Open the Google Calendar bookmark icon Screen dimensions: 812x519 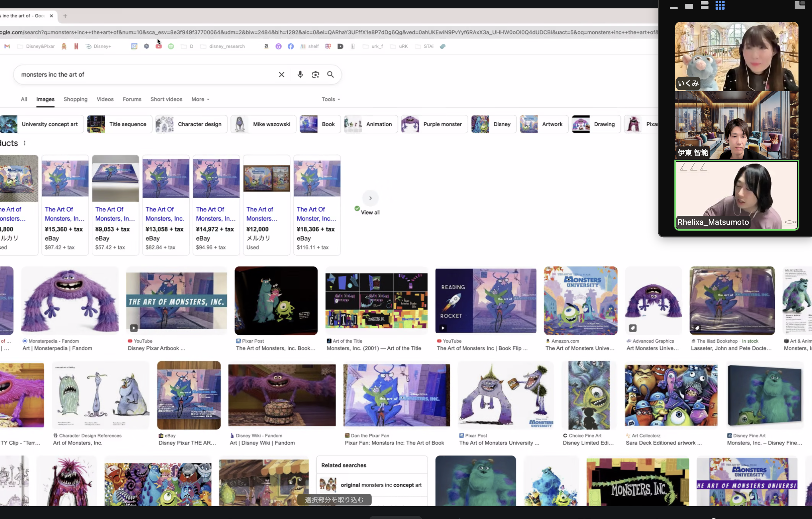point(134,46)
